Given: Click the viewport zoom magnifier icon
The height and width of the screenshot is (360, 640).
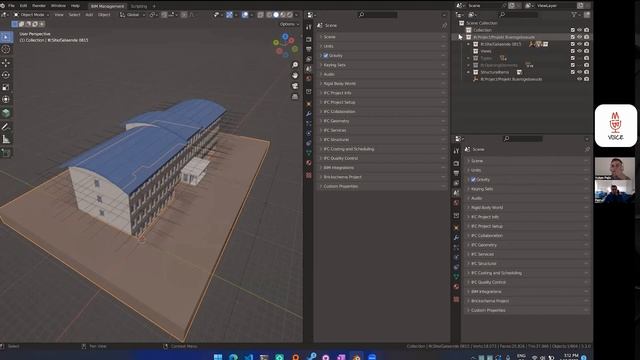Looking at the screenshot, I should tap(295, 65).
